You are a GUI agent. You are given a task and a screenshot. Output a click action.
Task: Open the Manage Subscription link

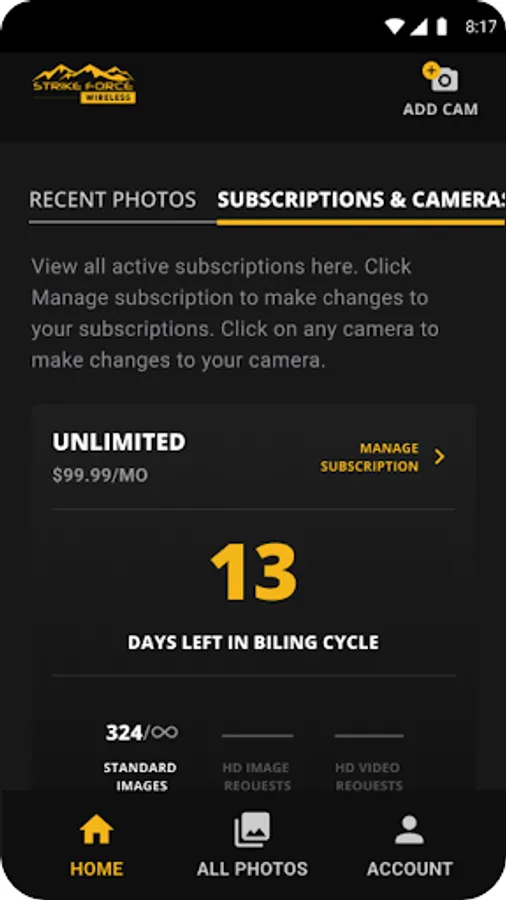pyautogui.click(x=369, y=457)
